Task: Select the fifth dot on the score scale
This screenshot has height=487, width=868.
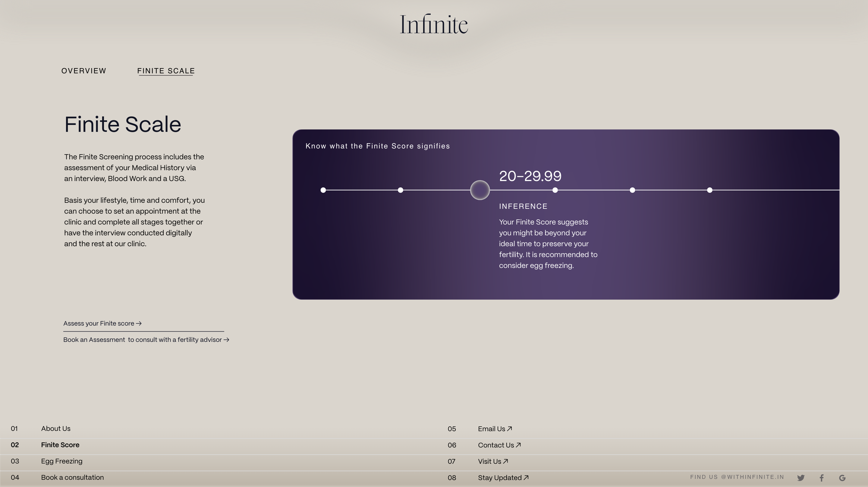Action: [x=633, y=190]
